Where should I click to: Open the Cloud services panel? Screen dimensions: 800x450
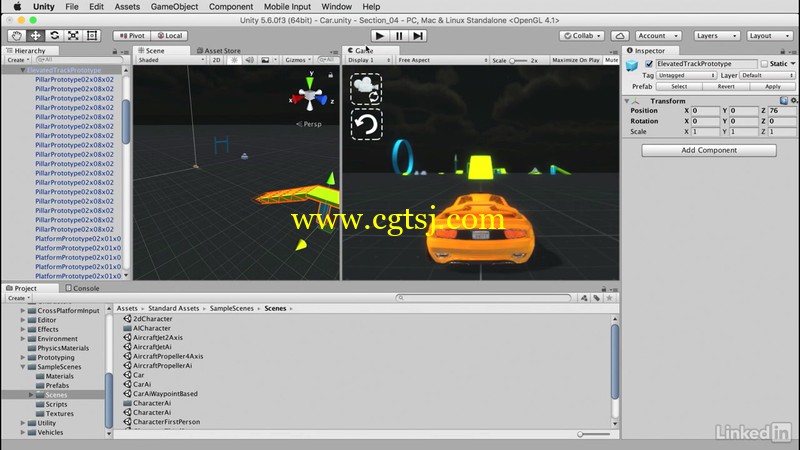(x=620, y=36)
